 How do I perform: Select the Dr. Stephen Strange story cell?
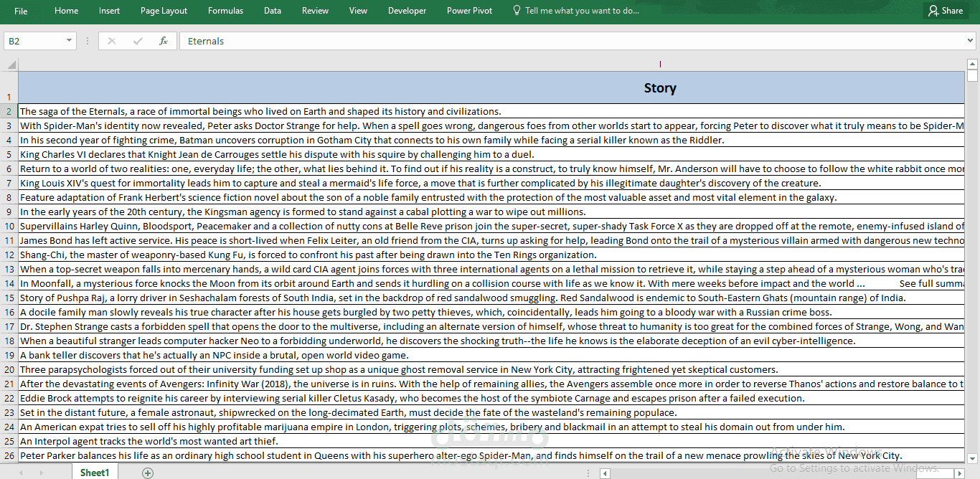coord(491,326)
